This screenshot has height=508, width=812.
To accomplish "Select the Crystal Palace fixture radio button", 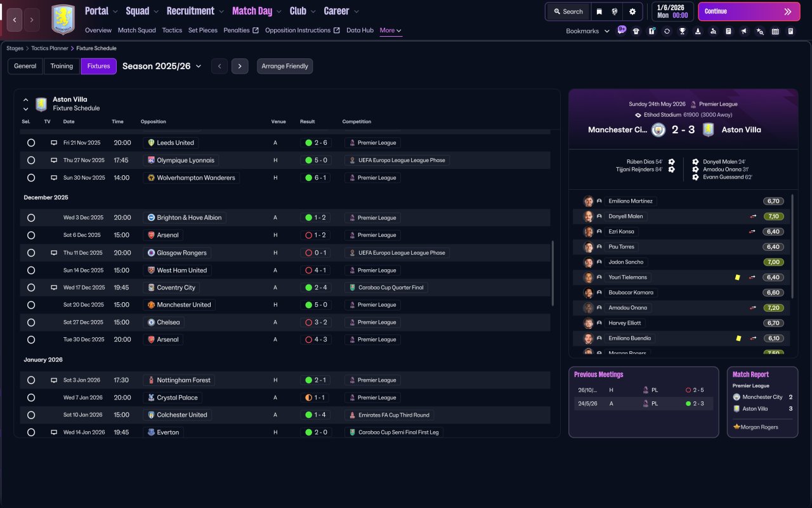I will coord(31,398).
